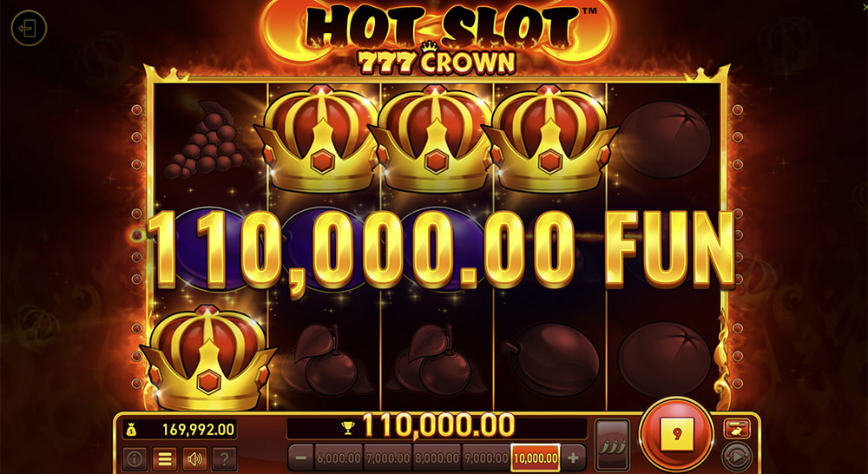
Task: Hit the red spin stop button
Action: click(x=676, y=433)
